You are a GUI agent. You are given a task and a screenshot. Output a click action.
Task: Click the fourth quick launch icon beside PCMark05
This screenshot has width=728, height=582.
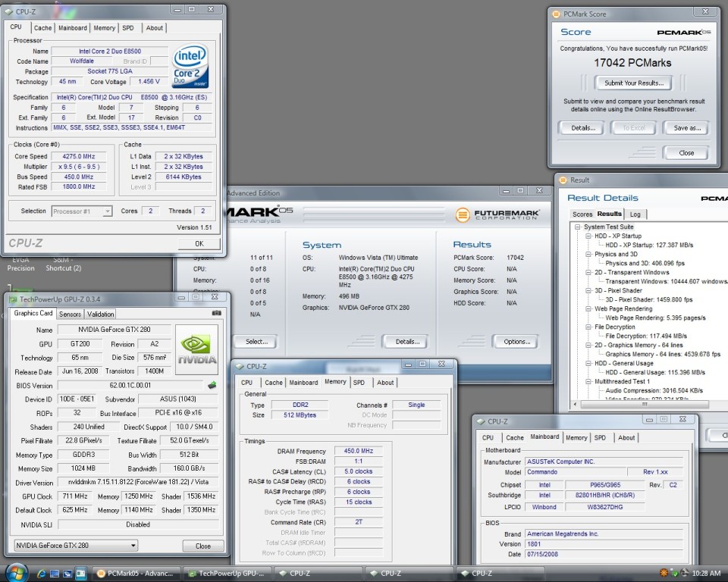(x=80, y=574)
